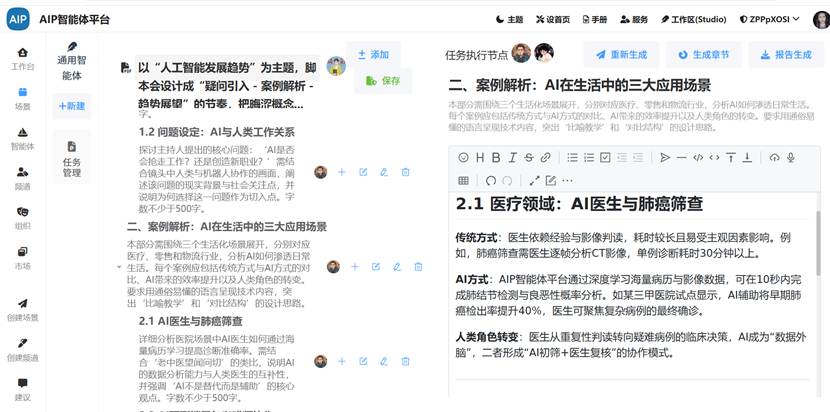The height and width of the screenshot is (412, 830).
Task: Toggle fullscreen with expand arrows icon
Action: [x=535, y=181]
